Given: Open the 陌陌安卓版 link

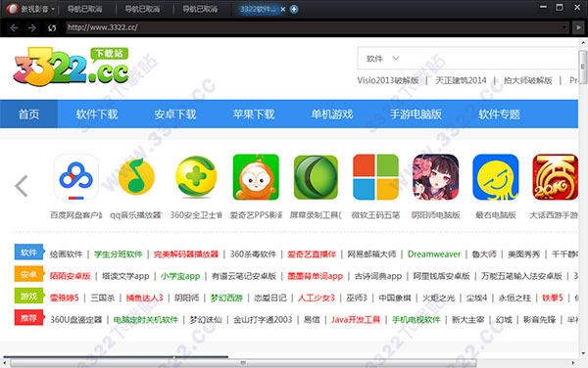Looking at the screenshot, I should click(x=71, y=276).
